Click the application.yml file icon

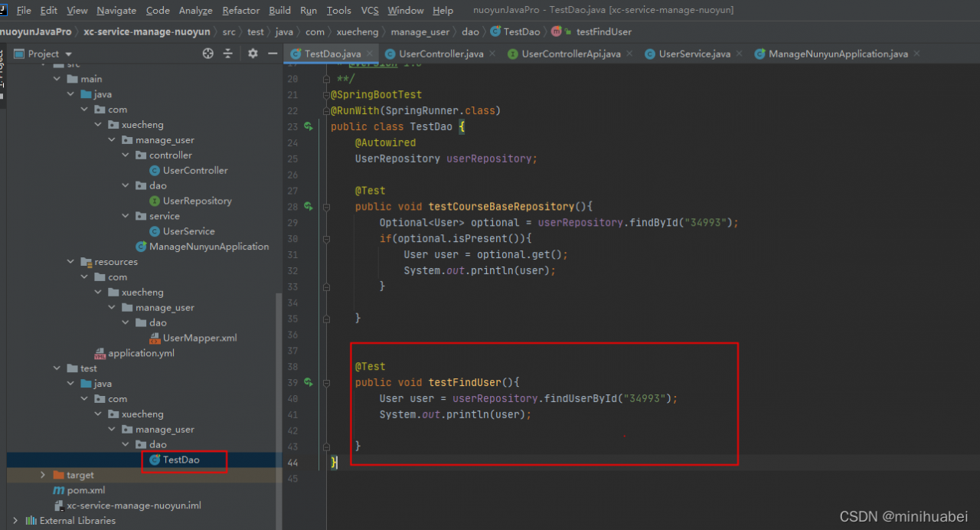pos(100,353)
